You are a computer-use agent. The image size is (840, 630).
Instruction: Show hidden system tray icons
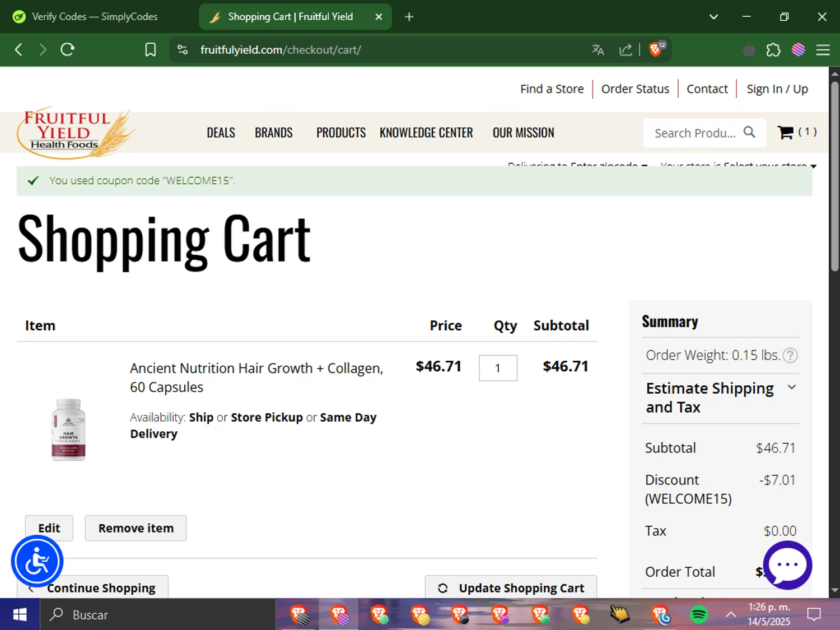731,615
